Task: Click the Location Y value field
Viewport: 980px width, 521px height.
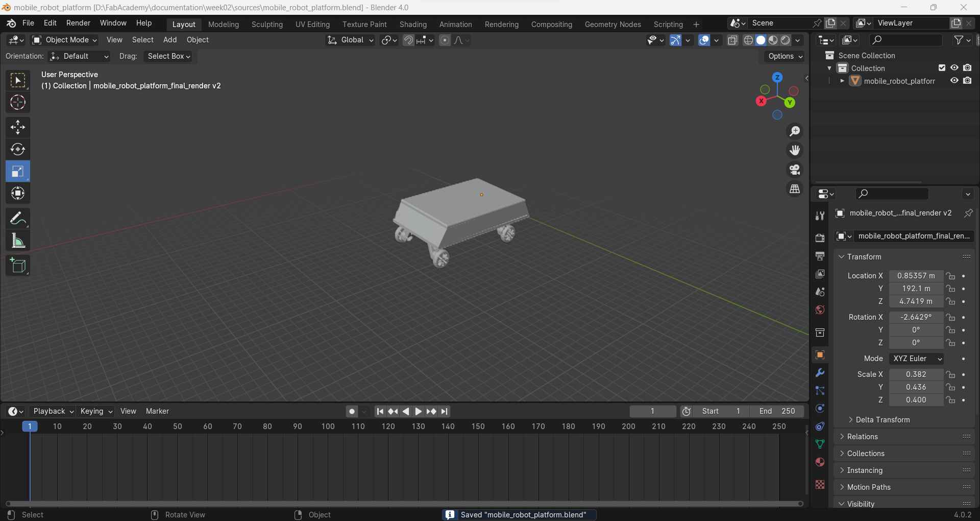Action: click(916, 289)
